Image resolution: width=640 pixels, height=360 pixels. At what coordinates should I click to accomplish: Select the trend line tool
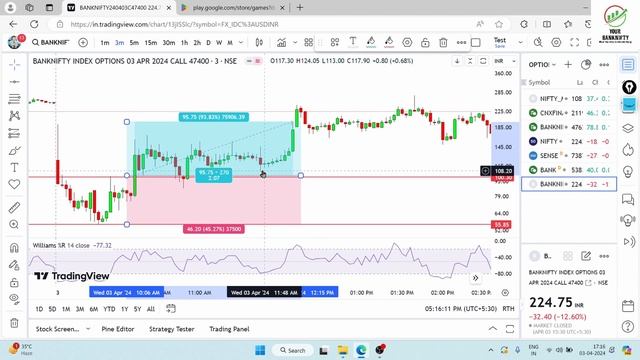14,82
